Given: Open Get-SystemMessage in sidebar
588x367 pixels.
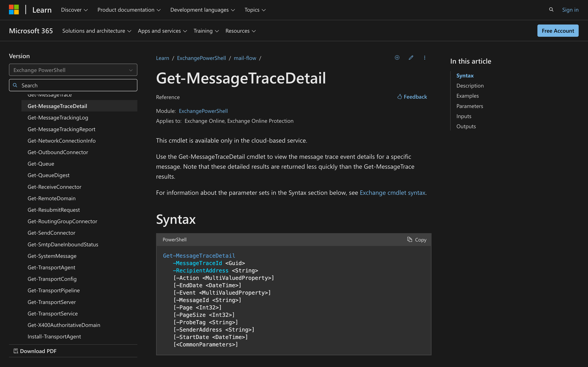Looking at the screenshot, I should pyautogui.click(x=52, y=256).
